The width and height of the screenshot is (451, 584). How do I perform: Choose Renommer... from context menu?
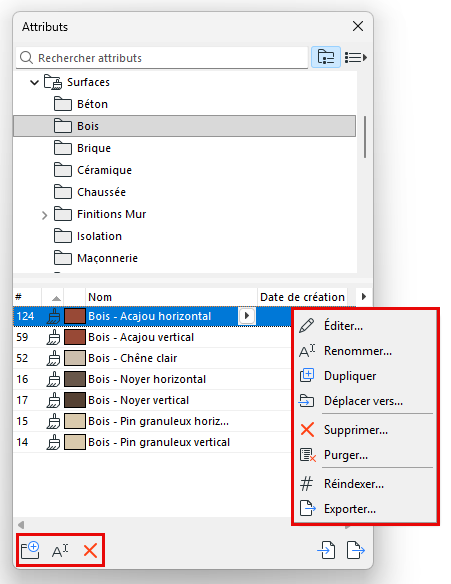pyautogui.click(x=365, y=351)
